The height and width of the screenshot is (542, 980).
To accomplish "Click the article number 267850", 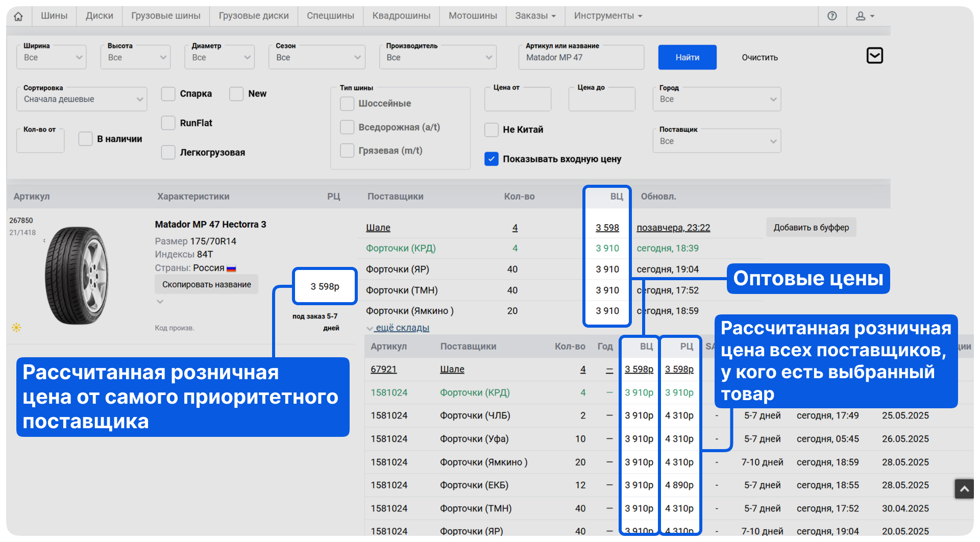I will (x=21, y=220).
